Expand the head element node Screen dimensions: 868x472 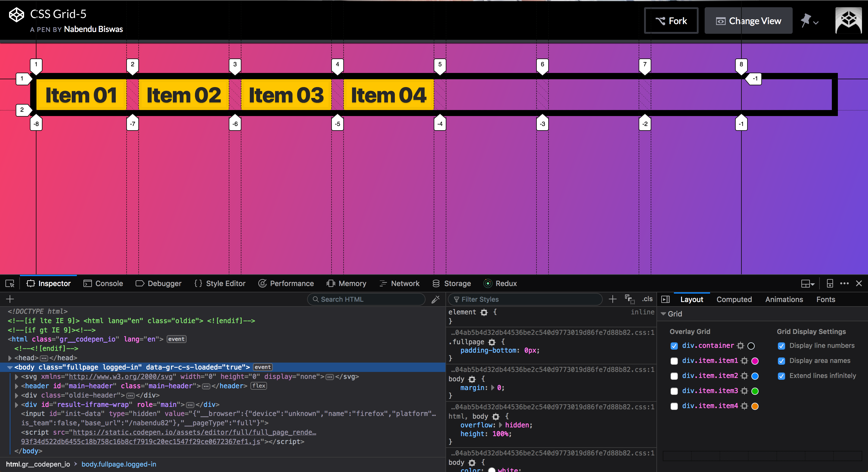coord(10,358)
